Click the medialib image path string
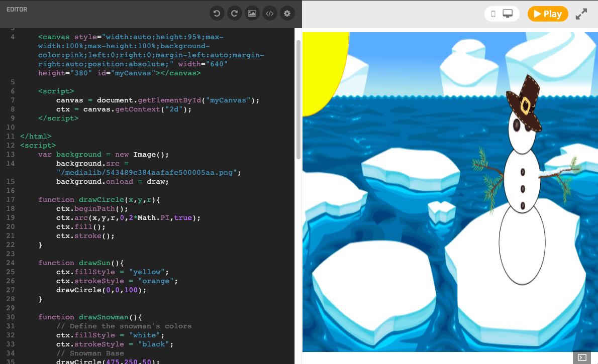598x364 pixels. [x=147, y=173]
